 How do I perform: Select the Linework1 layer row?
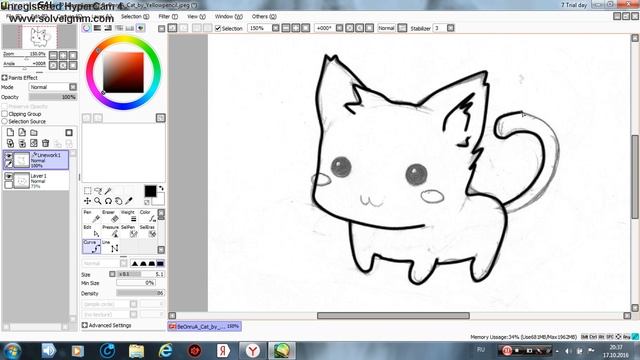36,160
